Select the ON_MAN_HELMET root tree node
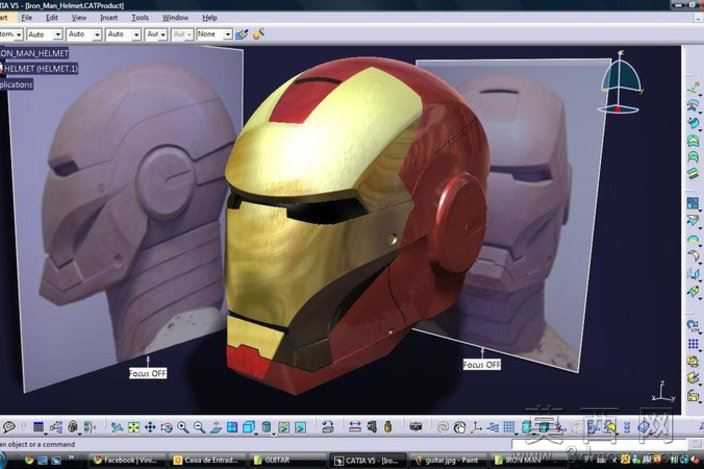Image resolution: width=704 pixels, height=469 pixels. click(35, 53)
